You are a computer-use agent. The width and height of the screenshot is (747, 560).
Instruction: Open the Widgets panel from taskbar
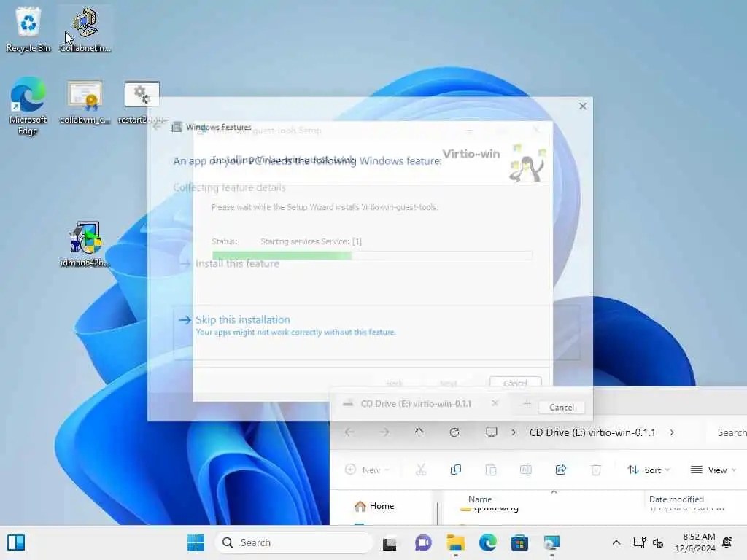coord(16,542)
